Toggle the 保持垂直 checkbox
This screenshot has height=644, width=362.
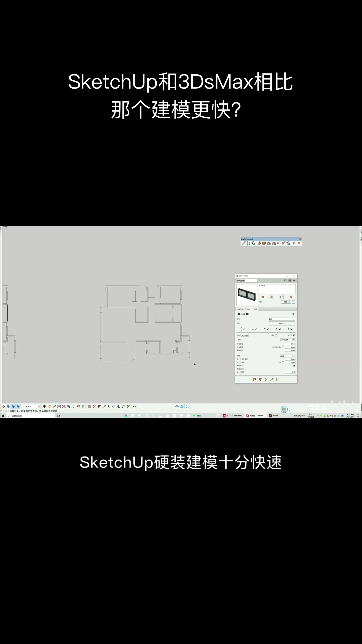294,365
